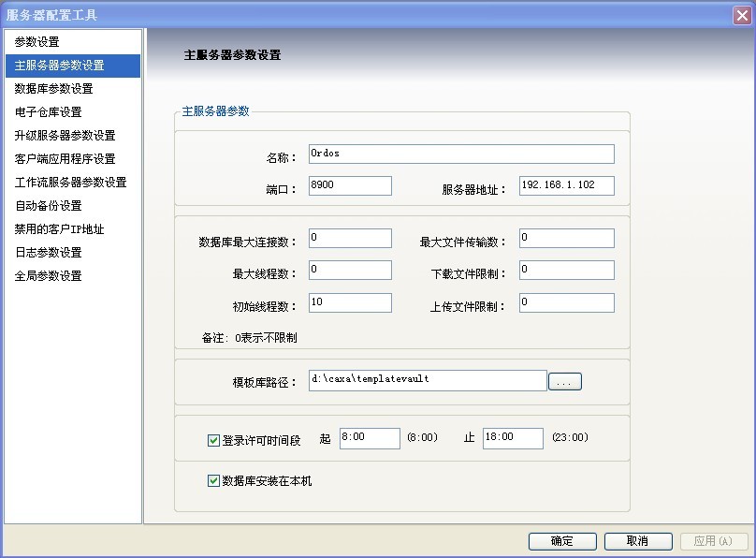
Task: Close the 服务器配置工具 window
Action: pos(742,15)
